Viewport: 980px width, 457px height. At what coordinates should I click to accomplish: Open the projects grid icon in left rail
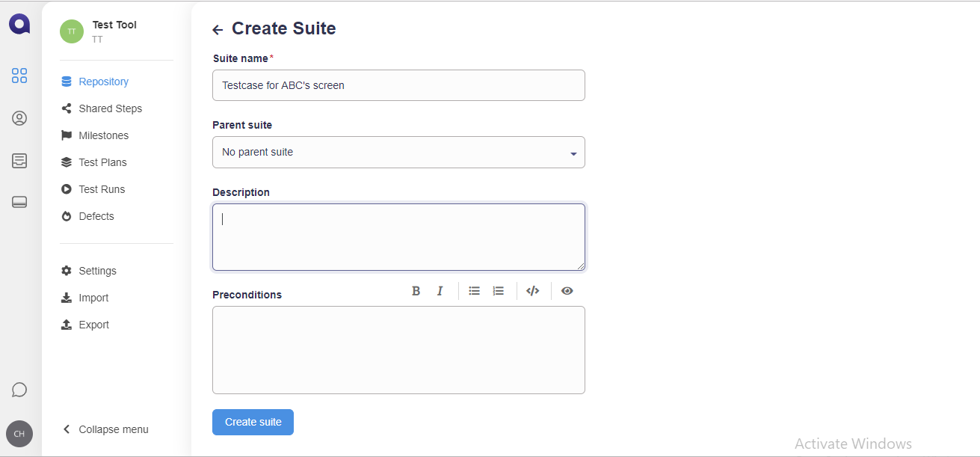click(x=19, y=76)
